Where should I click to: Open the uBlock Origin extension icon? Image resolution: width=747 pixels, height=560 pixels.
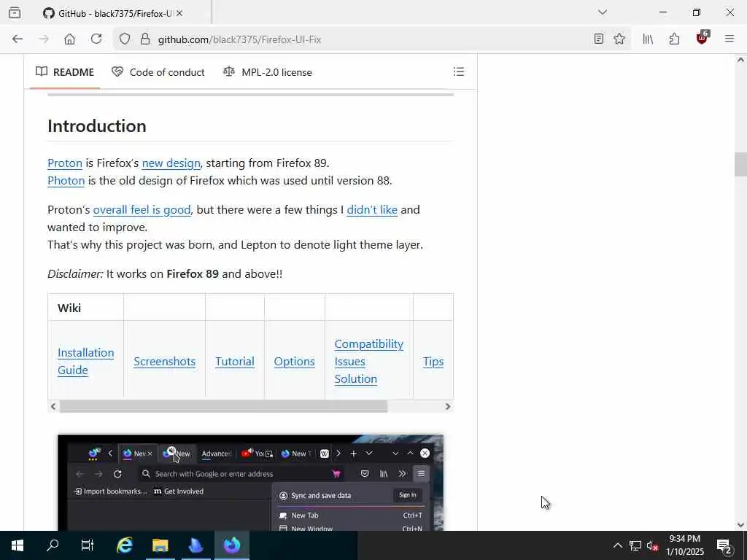pos(703,38)
